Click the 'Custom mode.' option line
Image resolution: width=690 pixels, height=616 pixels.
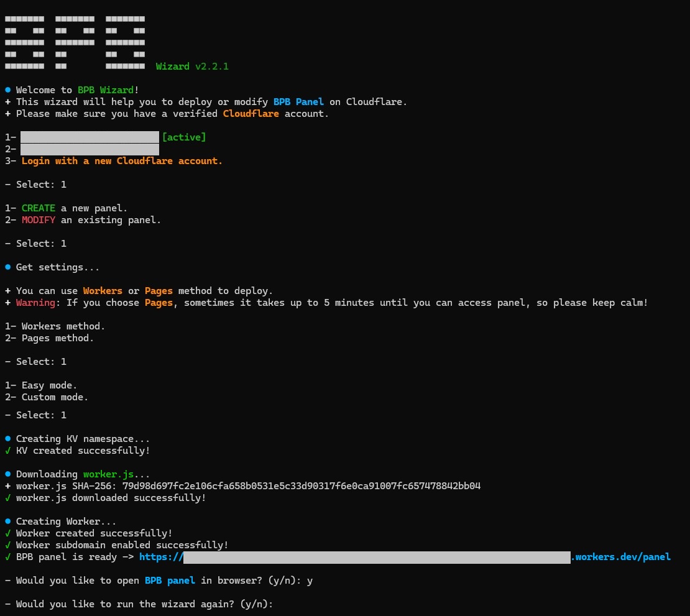click(x=47, y=397)
